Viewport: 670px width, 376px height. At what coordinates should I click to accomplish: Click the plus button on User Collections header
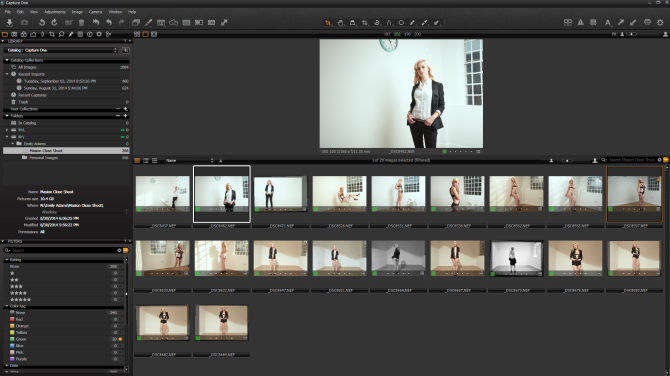pyautogui.click(x=125, y=109)
